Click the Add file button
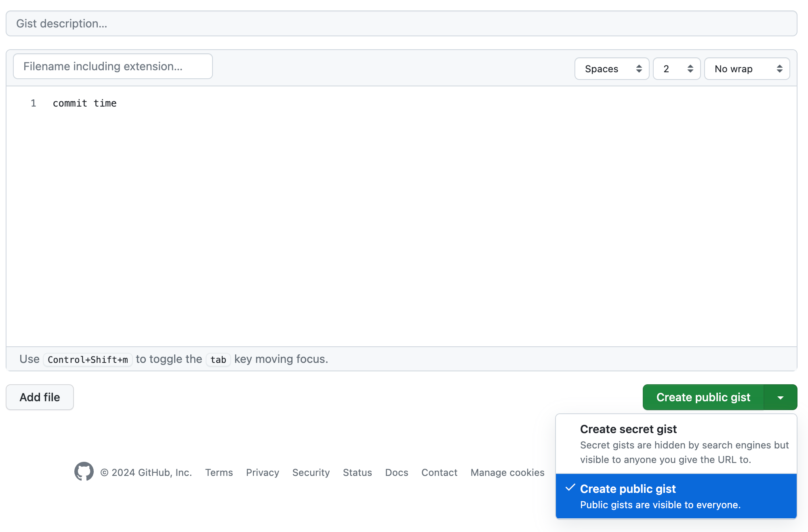The width and height of the screenshot is (808, 532). tap(40, 397)
